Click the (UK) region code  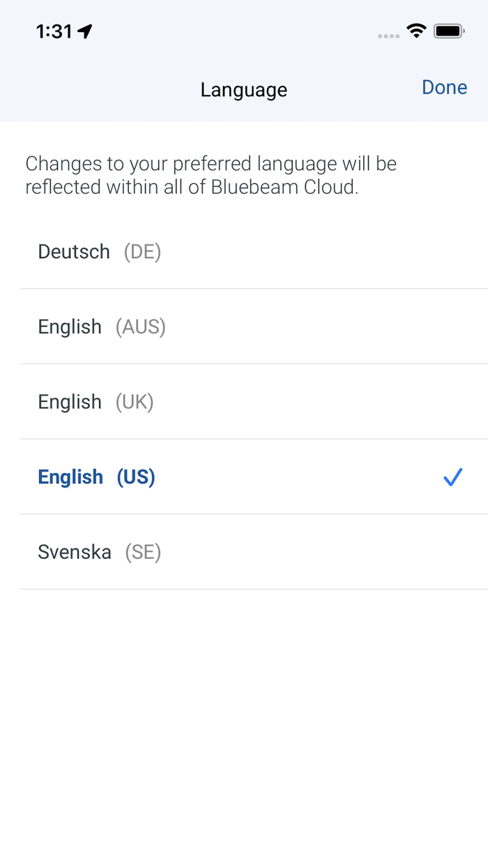coord(134,402)
